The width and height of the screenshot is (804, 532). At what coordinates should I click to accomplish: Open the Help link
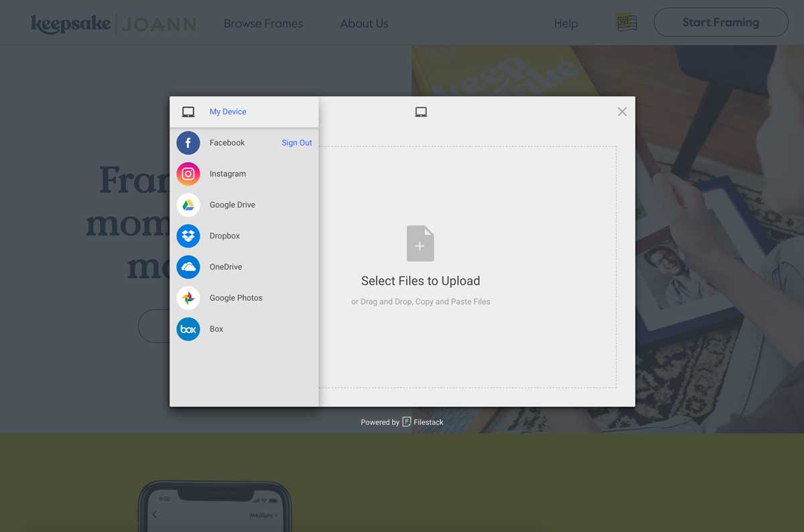click(566, 23)
